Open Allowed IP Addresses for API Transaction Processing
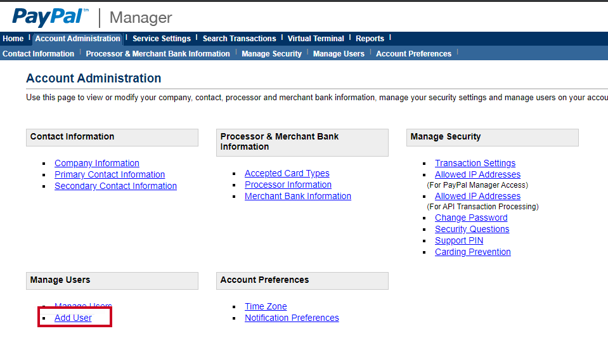Image resolution: width=608 pixels, height=364 pixels. point(478,196)
